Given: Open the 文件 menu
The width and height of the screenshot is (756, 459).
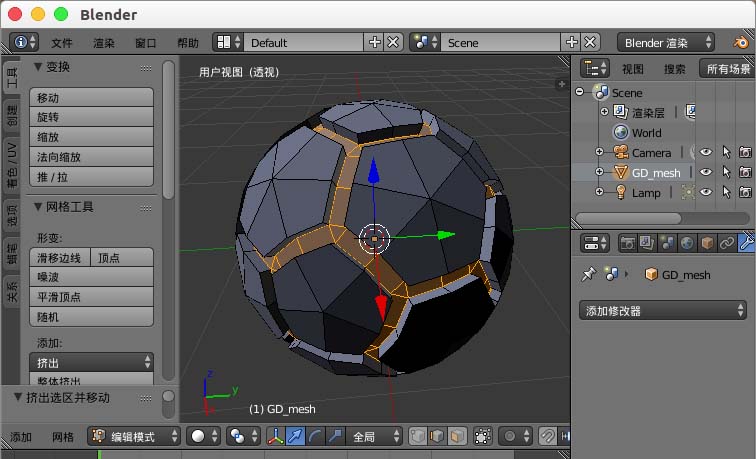Looking at the screenshot, I should click(x=62, y=43).
